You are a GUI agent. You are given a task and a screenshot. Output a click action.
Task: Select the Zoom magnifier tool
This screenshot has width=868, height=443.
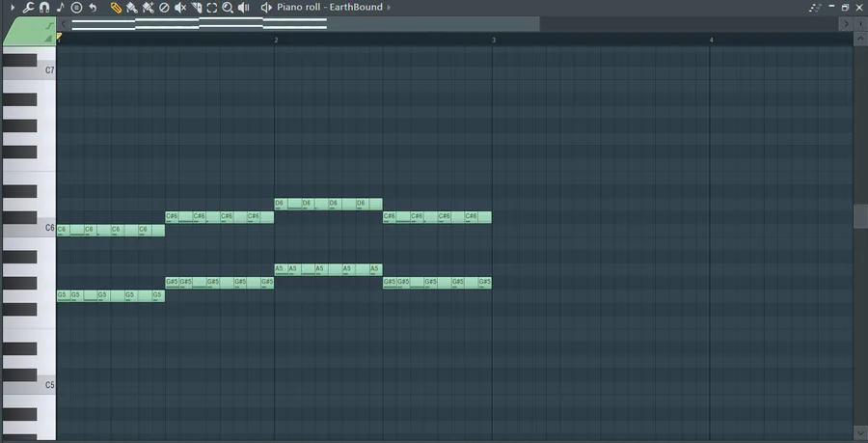(x=228, y=8)
